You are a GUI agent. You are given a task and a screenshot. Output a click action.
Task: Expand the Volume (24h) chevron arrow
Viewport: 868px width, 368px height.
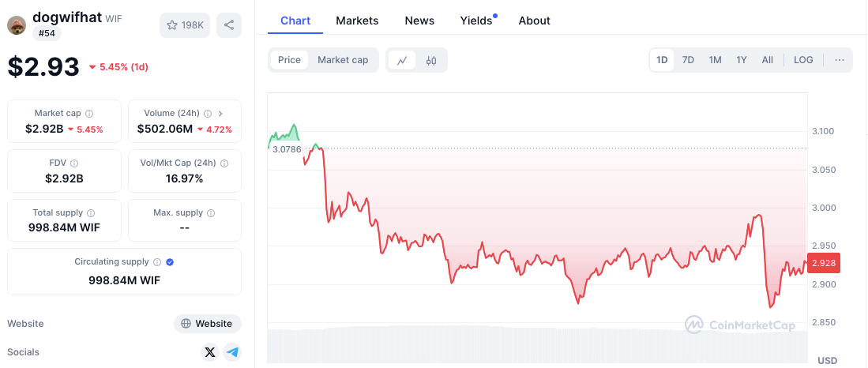(x=220, y=114)
